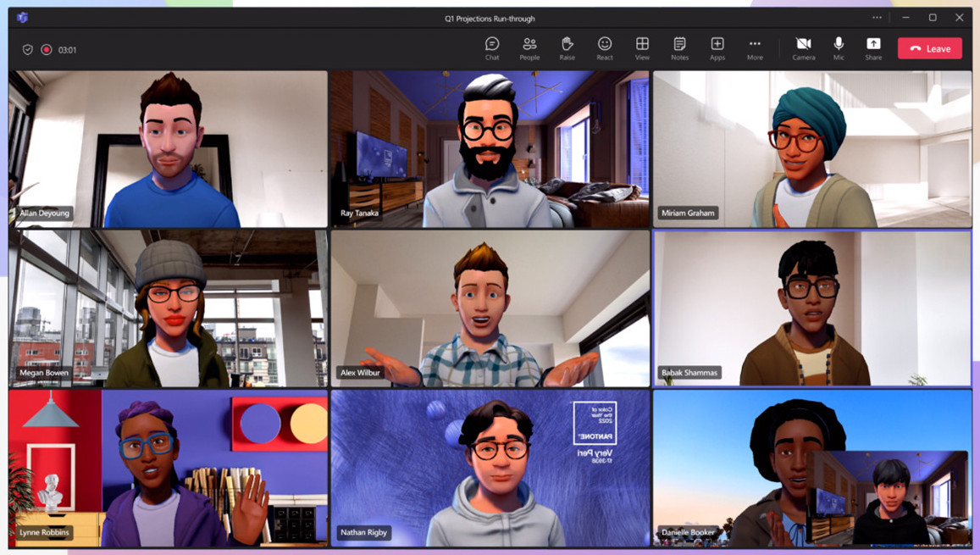Leave the meeting
The height and width of the screenshot is (555, 980).
(929, 48)
